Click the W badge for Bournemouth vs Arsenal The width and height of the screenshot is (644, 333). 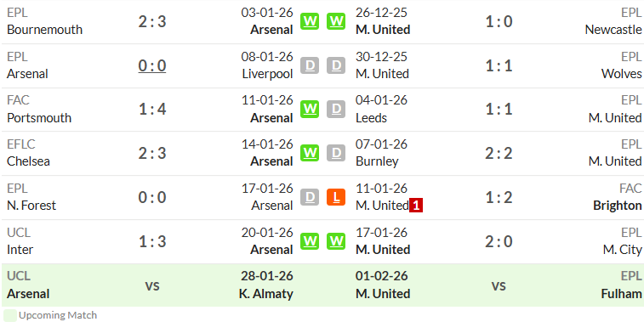tap(310, 21)
